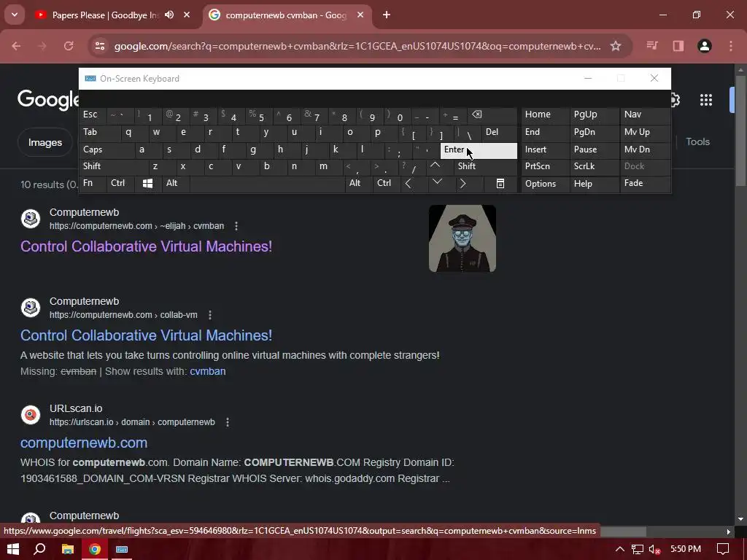Open more options for URLscan.io result

pyautogui.click(x=228, y=422)
